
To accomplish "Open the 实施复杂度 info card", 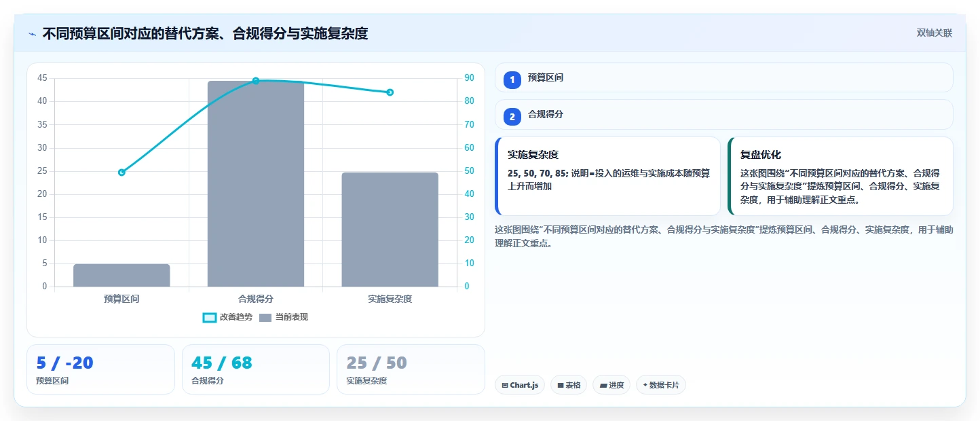I will [607, 176].
